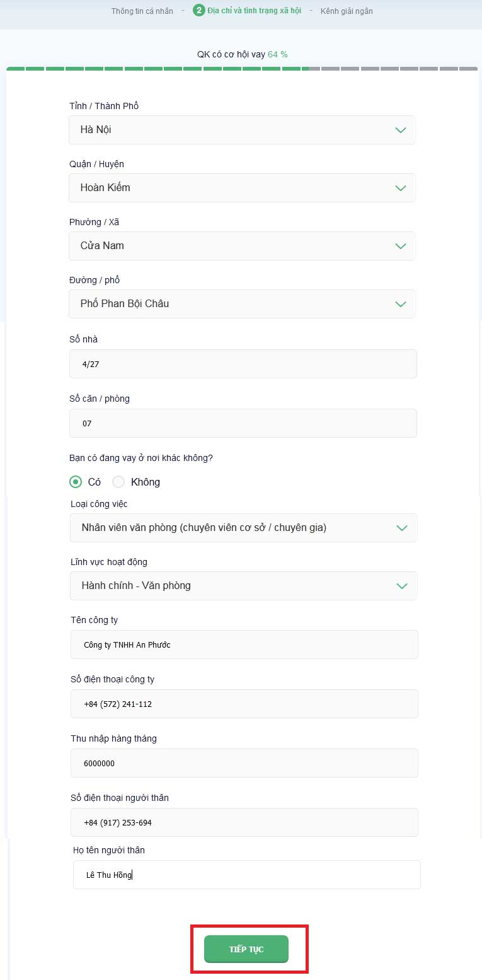Click the chevron arrow beside Hoàn Kiếm
Image resolution: width=482 pixels, height=980 pixels.
click(x=400, y=188)
